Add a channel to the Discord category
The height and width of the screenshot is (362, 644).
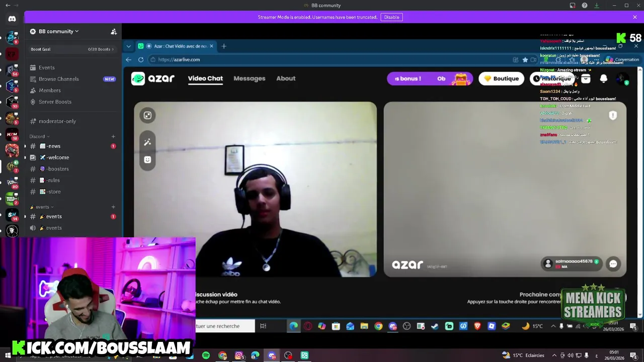[x=113, y=136]
